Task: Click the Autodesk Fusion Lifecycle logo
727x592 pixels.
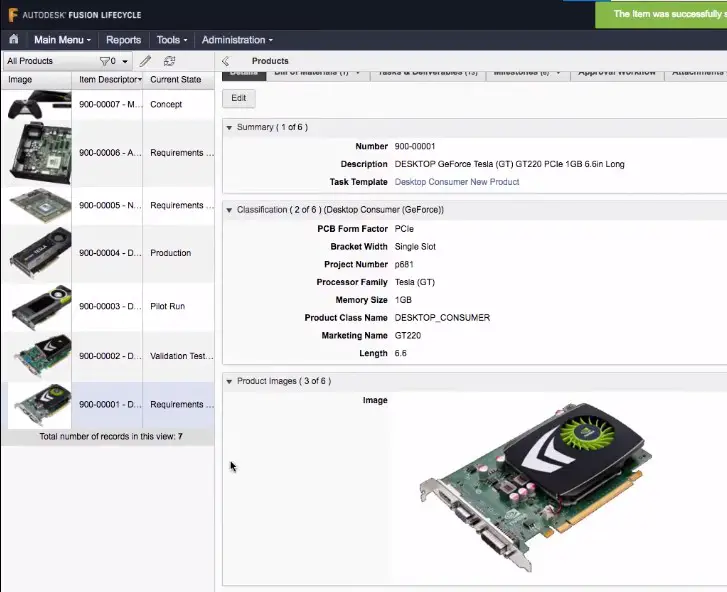Action: [74, 15]
